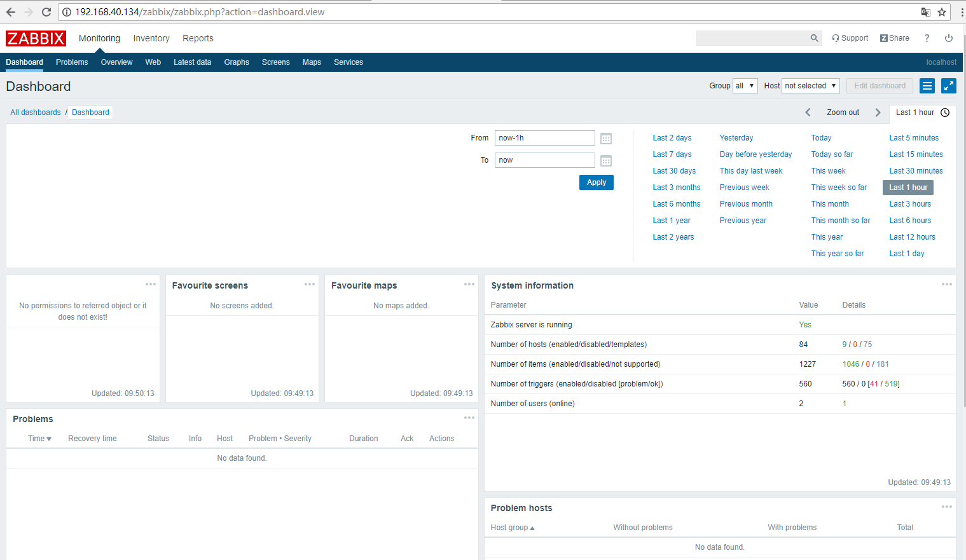966x560 pixels.
Task: Click the To input field
Action: click(x=545, y=160)
